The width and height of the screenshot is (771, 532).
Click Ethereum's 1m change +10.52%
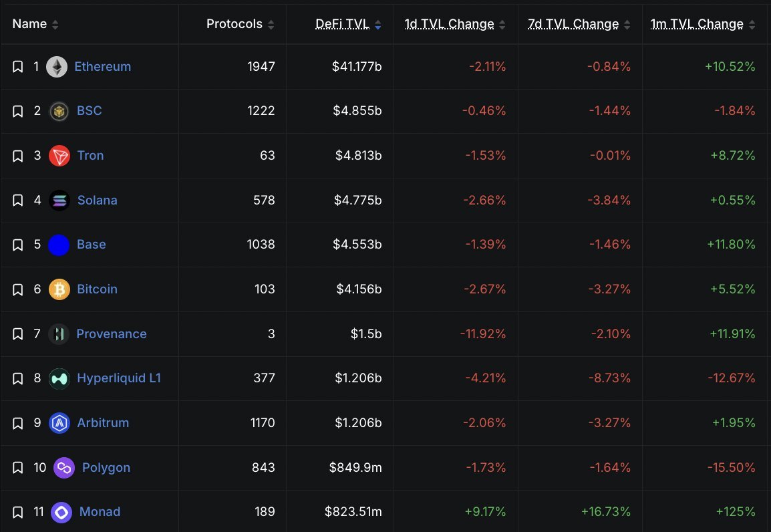coord(730,66)
